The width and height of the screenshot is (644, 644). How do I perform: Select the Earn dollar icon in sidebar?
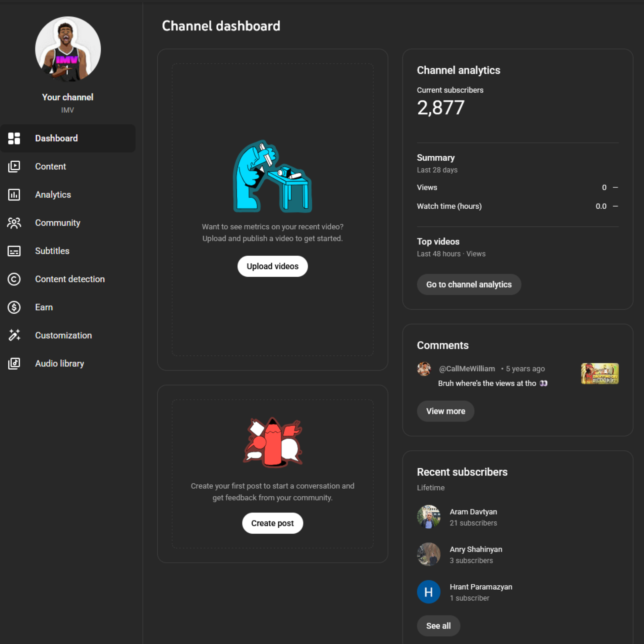tap(14, 307)
